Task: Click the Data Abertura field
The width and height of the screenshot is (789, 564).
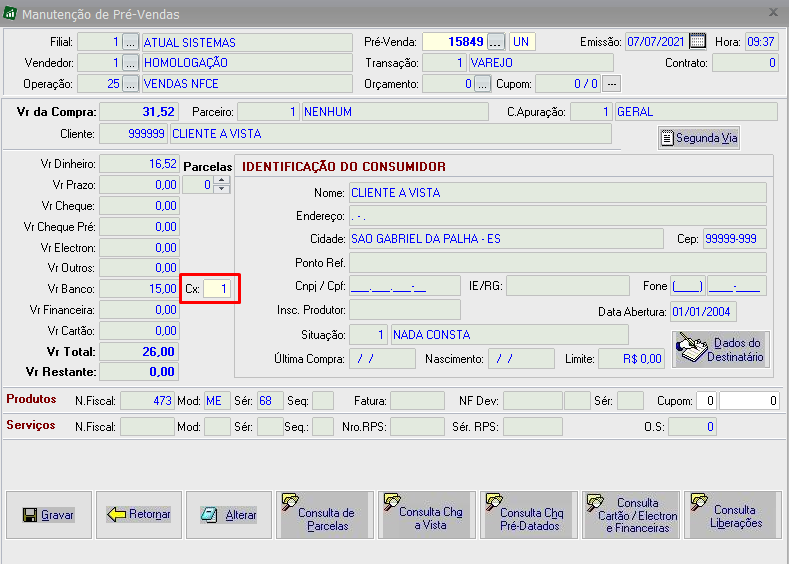Action: click(x=703, y=312)
